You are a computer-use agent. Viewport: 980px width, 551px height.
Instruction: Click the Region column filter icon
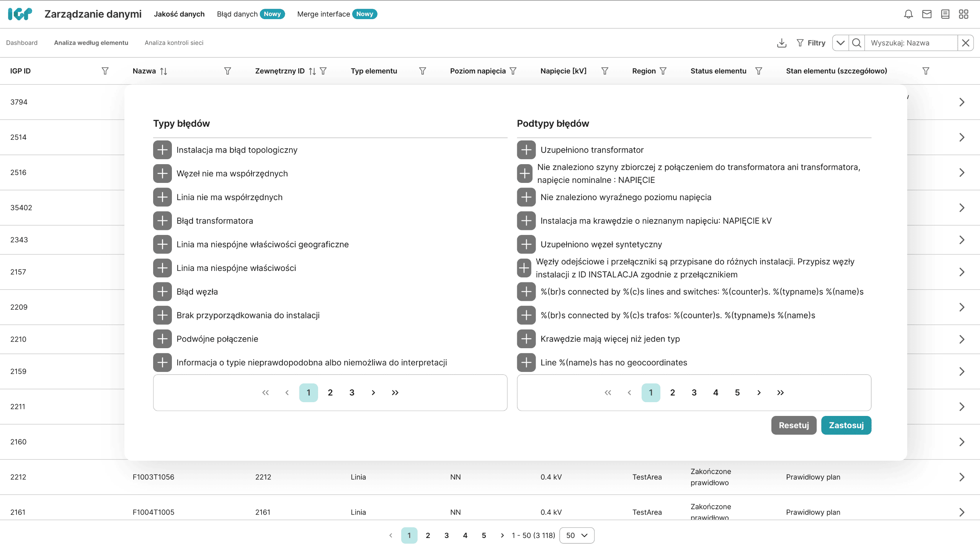pyautogui.click(x=663, y=71)
